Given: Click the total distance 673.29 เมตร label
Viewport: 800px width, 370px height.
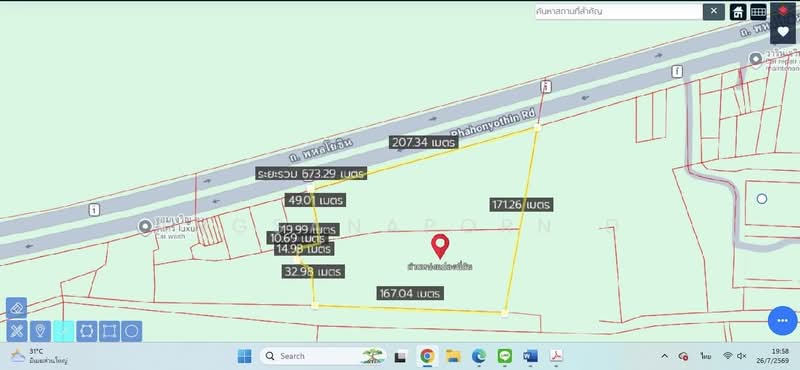Looking at the screenshot, I should tap(311, 174).
